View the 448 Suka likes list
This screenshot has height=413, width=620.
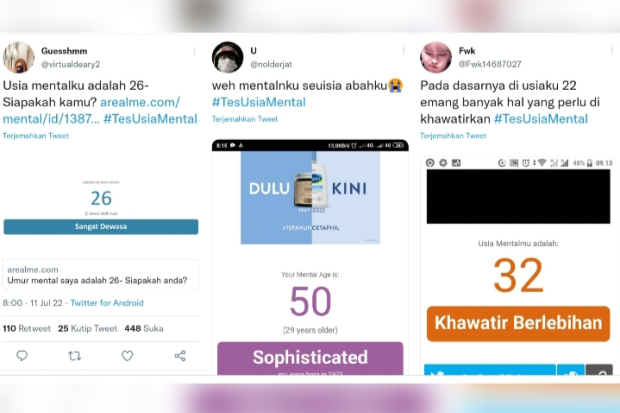(144, 328)
